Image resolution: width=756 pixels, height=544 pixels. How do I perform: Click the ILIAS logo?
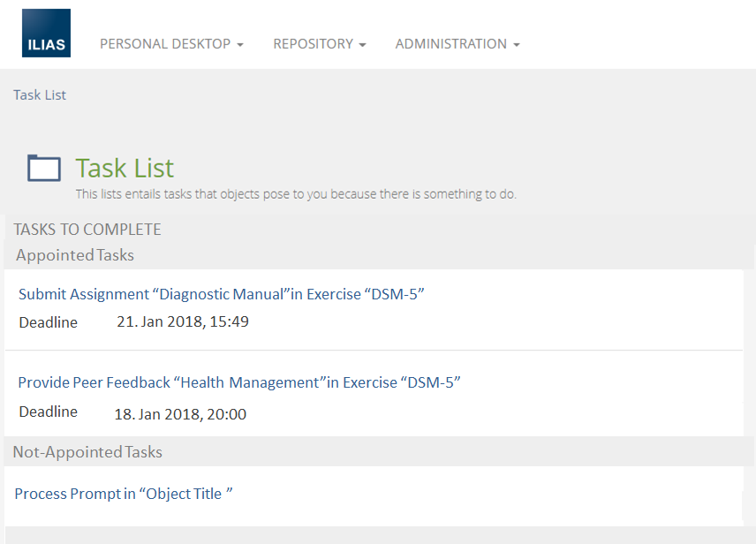click(x=46, y=34)
